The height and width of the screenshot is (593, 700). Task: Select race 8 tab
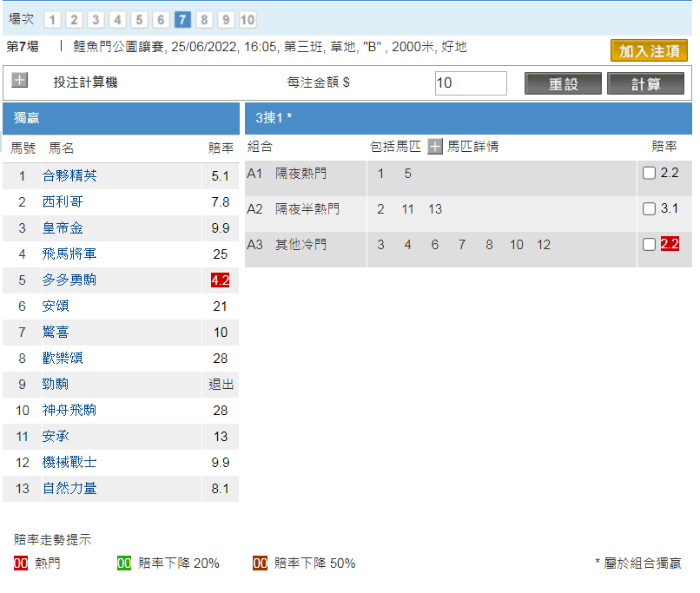(204, 20)
